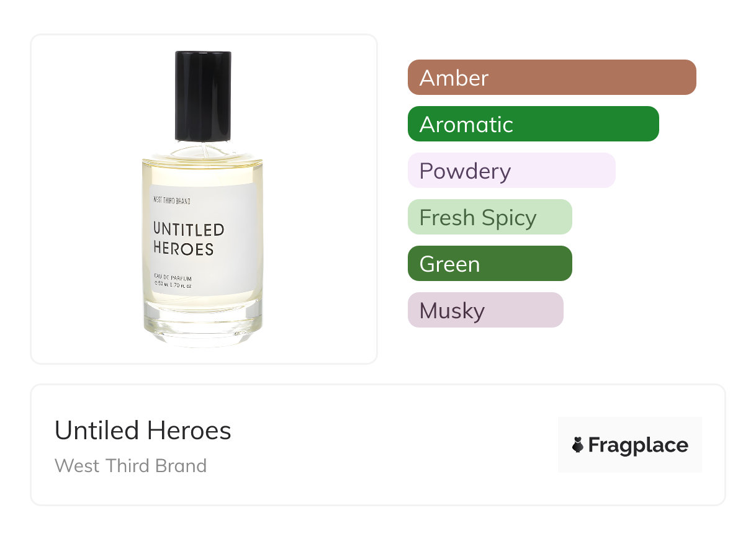Viewport: 756px width, 536px height.
Task: Click the black cap of the perfume bottle
Action: tap(203, 96)
